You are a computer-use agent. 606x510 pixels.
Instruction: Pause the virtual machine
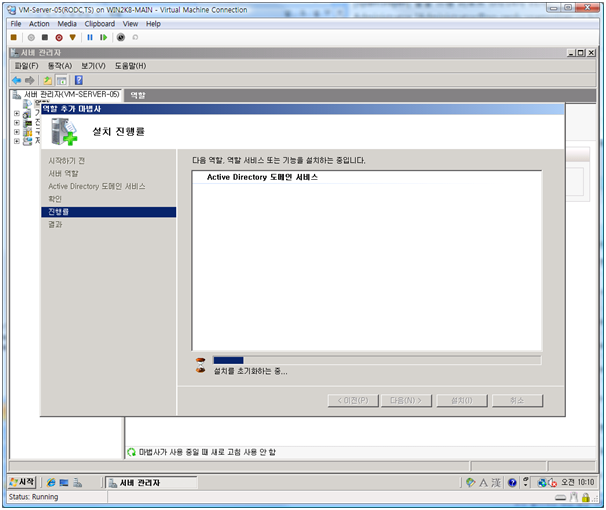tap(90, 37)
